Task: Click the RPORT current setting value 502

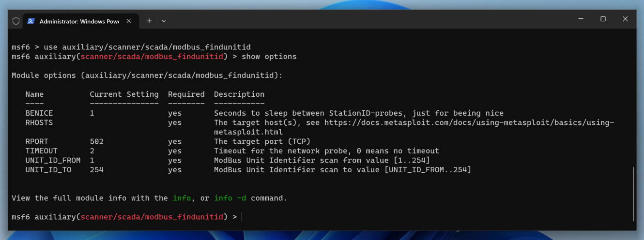Action: click(x=96, y=142)
